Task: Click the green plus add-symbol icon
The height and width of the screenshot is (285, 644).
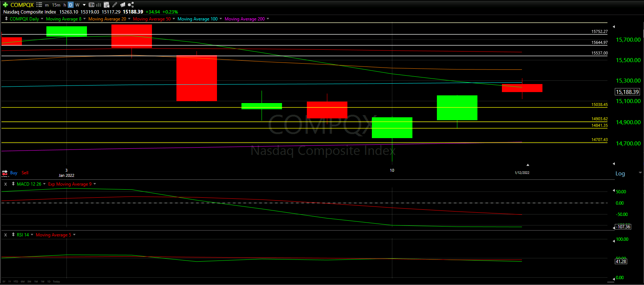Action: pyautogui.click(x=5, y=5)
